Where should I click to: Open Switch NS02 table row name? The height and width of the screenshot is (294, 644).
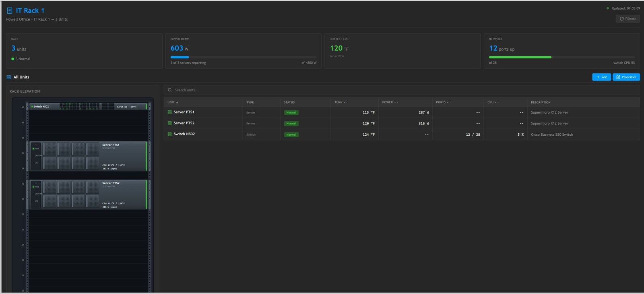click(x=184, y=134)
